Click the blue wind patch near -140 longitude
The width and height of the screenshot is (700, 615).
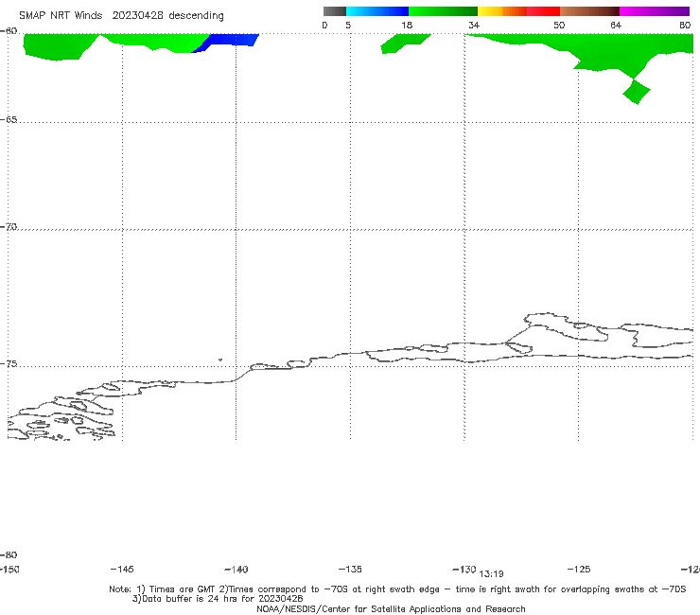pyautogui.click(x=228, y=42)
